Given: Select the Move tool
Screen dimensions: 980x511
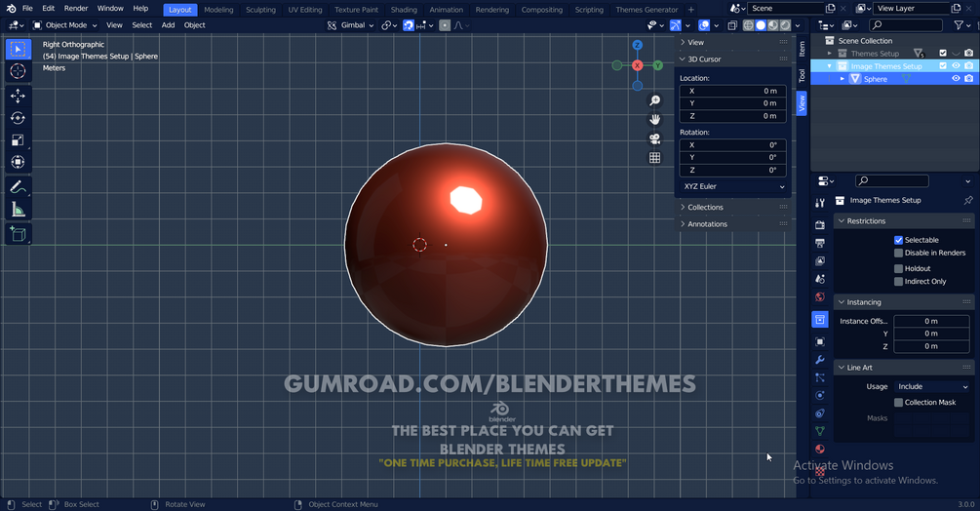Looking at the screenshot, I should coord(19,95).
